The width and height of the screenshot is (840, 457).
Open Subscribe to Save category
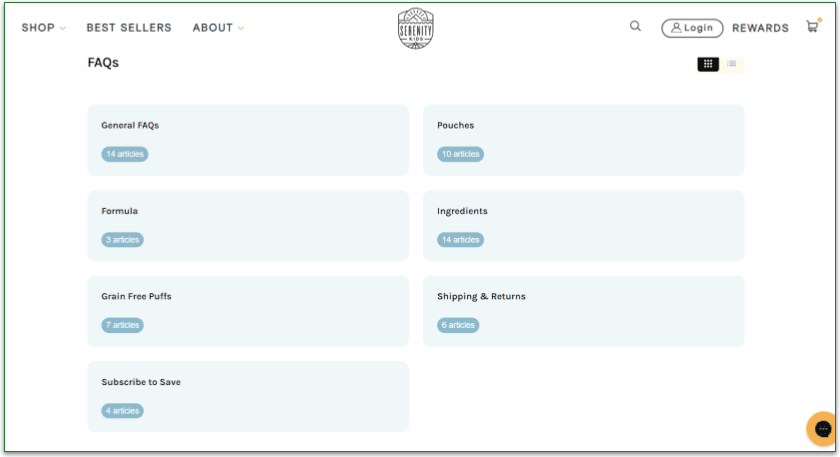coord(248,396)
